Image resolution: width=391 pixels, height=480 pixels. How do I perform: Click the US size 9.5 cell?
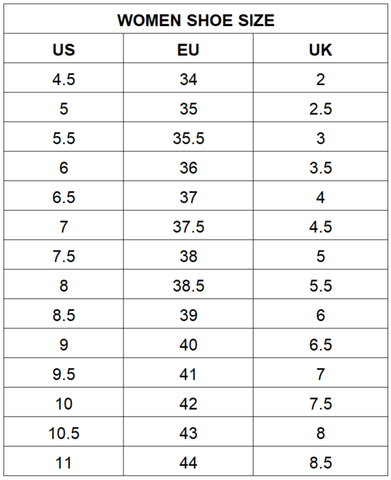(64, 374)
